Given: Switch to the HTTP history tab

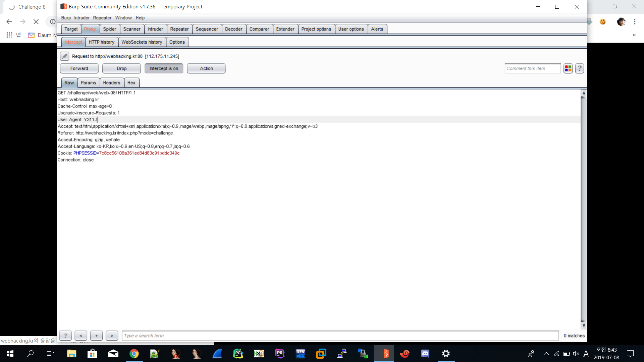Looking at the screenshot, I should [x=101, y=42].
